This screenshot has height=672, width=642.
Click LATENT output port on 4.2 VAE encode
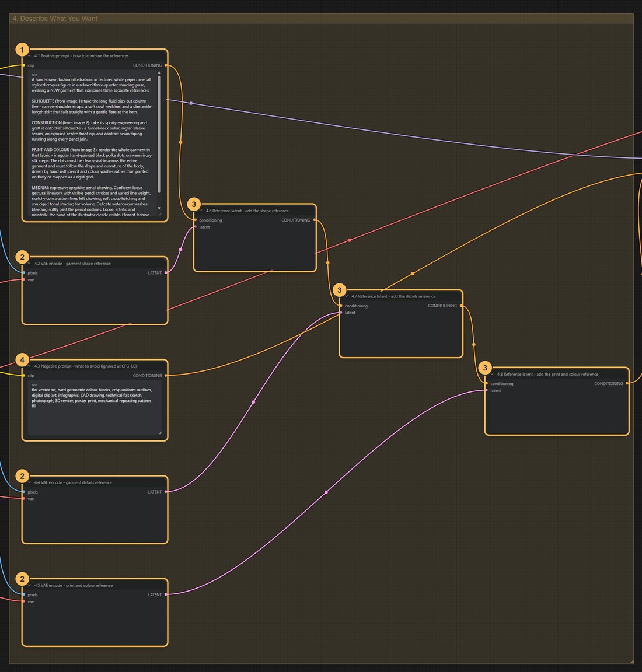[166, 273]
